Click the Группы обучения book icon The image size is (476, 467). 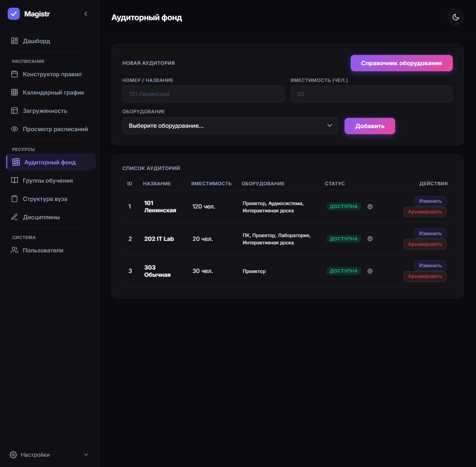click(14, 180)
